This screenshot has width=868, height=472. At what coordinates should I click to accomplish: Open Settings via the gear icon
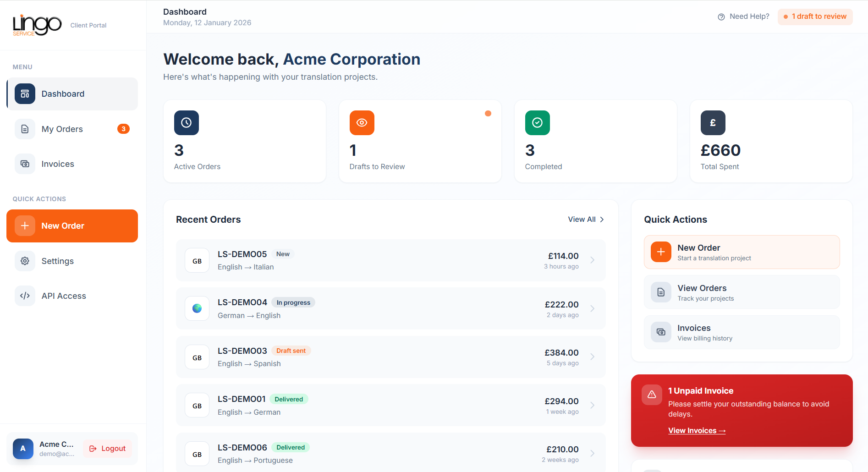tap(25, 261)
